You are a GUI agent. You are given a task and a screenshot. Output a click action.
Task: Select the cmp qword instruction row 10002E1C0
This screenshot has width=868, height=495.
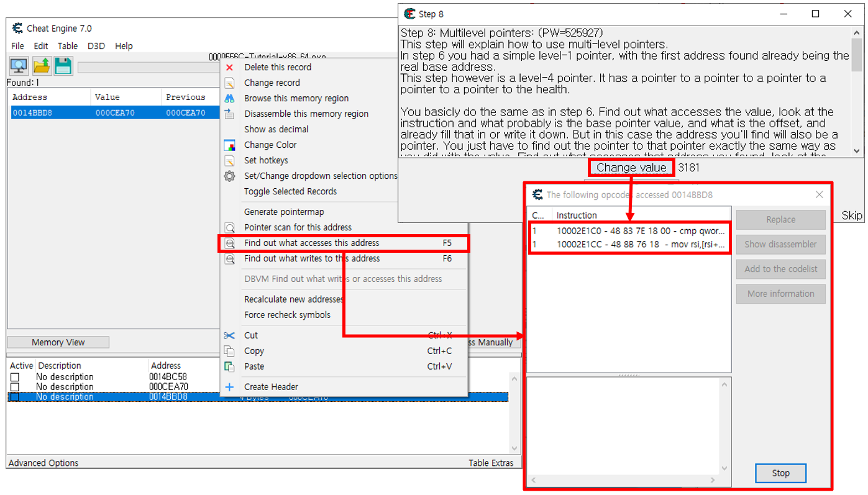tap(629, 231)
